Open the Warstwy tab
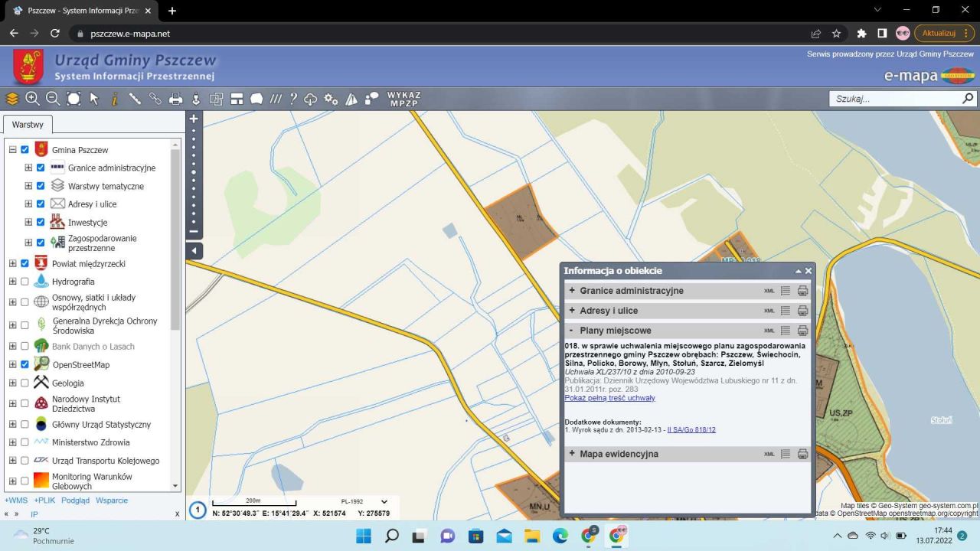The image size is (980, 551). click(x=27, y=124)
